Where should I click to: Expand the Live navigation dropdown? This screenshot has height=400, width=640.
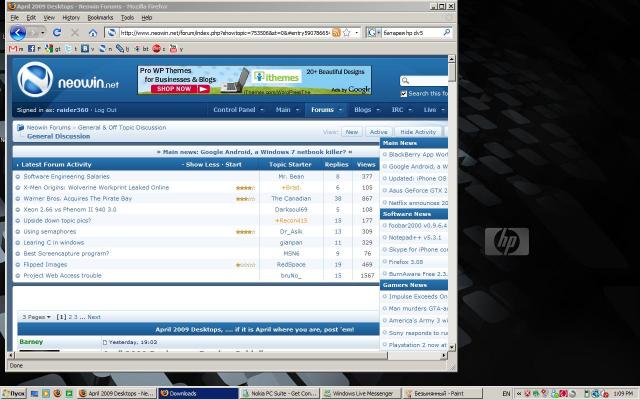[x=443, y=110]
